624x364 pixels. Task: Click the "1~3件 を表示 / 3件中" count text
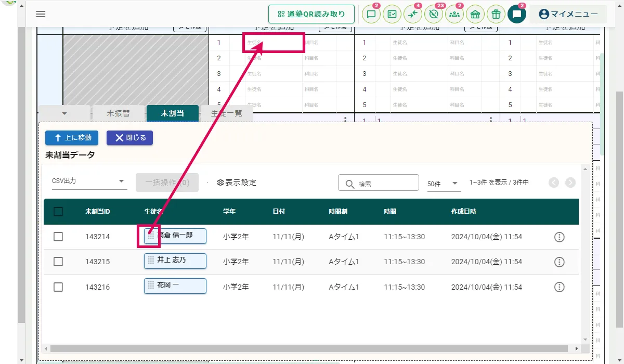[x=499, y=183]
